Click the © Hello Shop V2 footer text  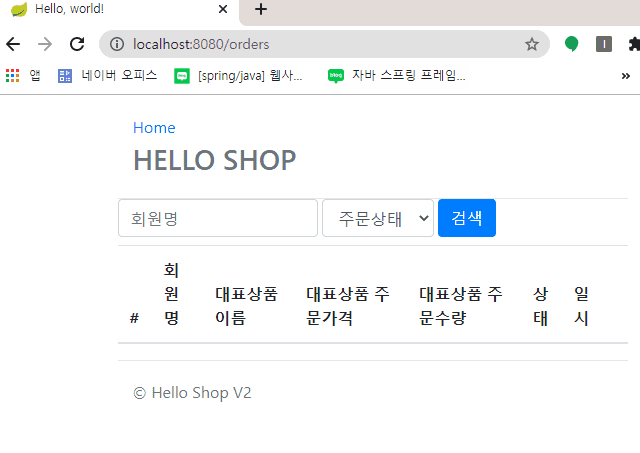(x=192, y=393)
